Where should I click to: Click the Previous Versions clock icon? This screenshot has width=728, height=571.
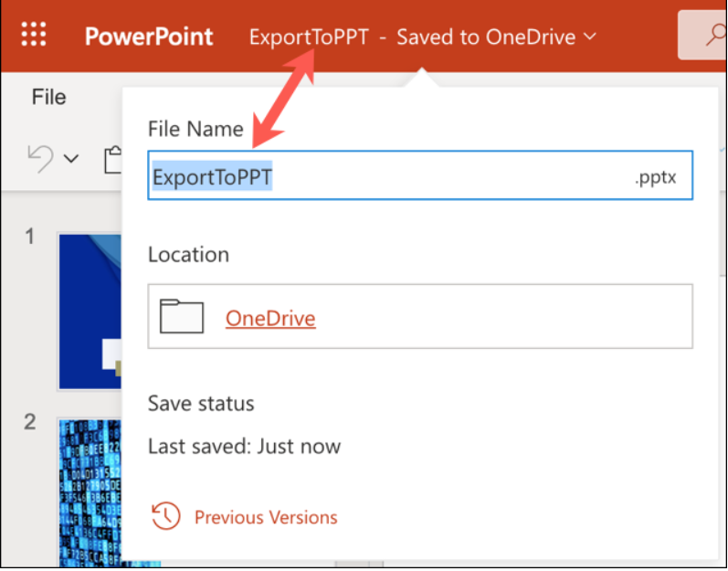(165, 517)
